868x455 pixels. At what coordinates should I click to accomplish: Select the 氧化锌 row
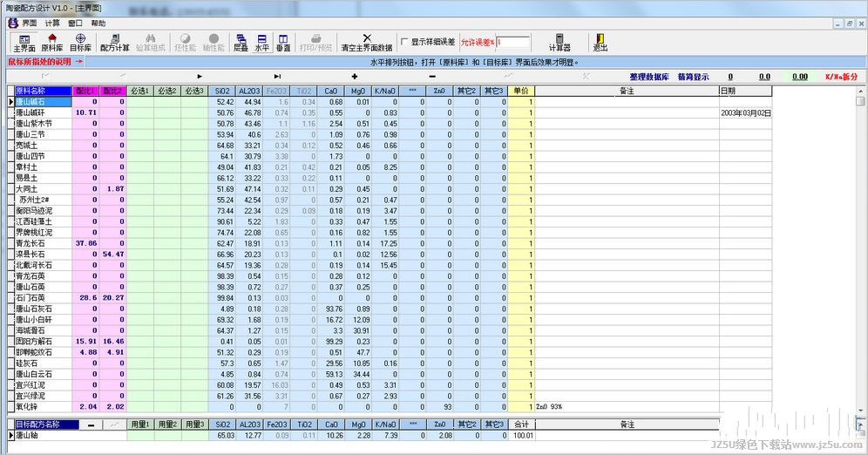tap(44, 407)
